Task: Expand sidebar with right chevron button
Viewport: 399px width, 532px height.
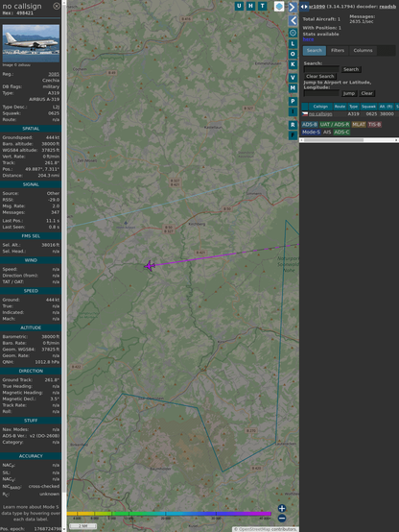Action: point(293,7)
